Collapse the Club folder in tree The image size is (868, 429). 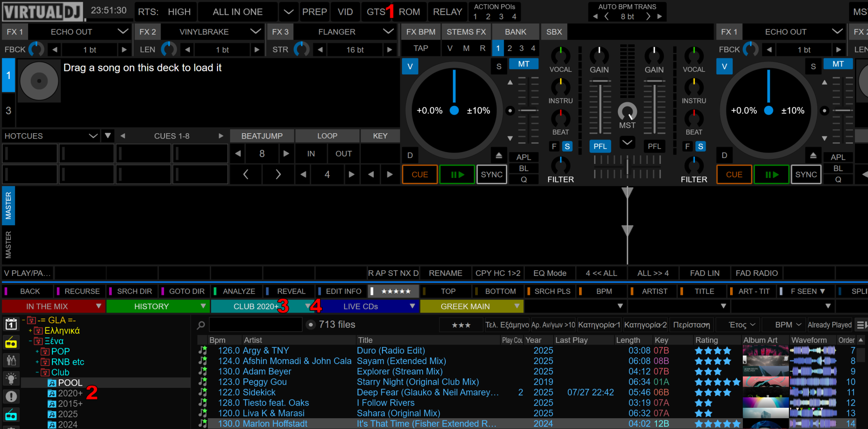(x=37, y=373)
